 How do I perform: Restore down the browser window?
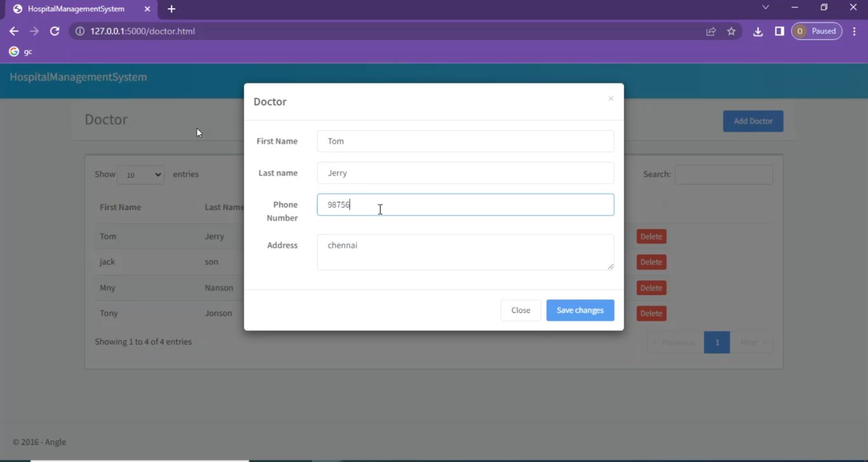click(x=824, y=8)
